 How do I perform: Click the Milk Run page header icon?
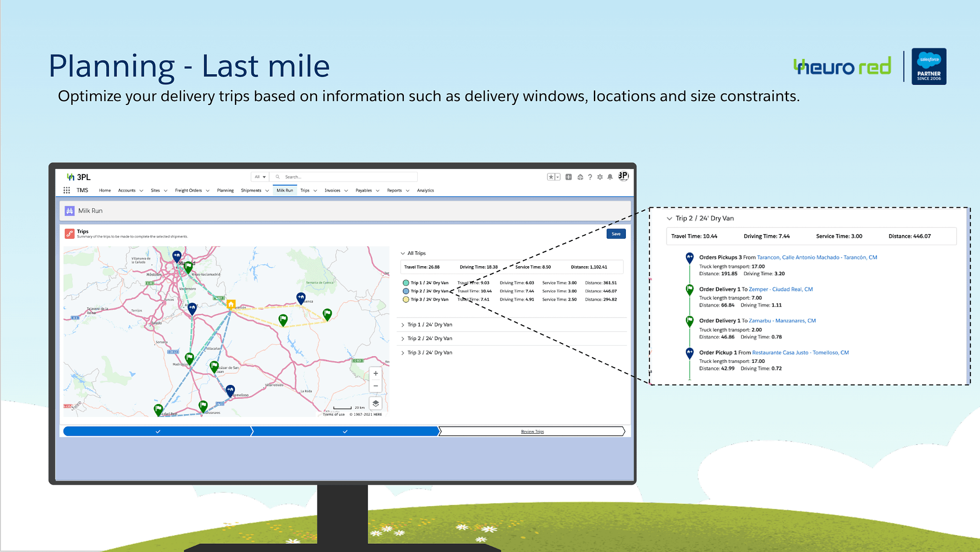tap(69, 211)
